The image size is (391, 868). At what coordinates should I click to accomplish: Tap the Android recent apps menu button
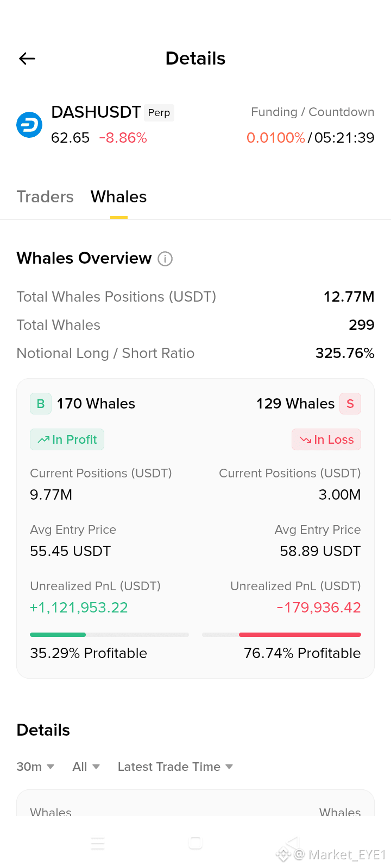click(98, 844)
